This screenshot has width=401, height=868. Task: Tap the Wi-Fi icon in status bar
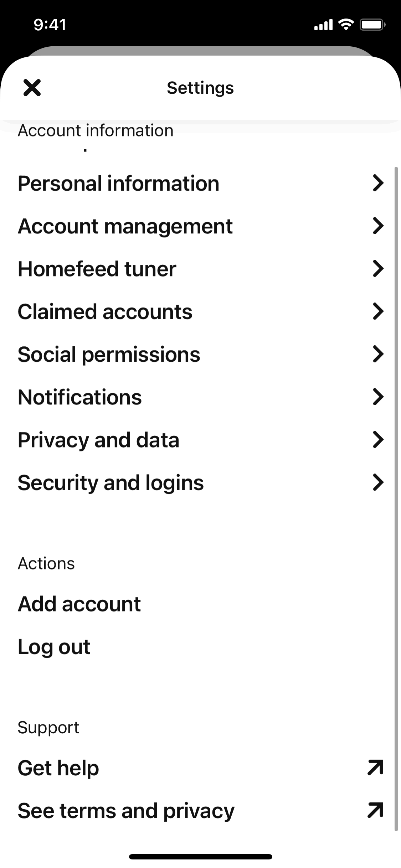(346, 25)
